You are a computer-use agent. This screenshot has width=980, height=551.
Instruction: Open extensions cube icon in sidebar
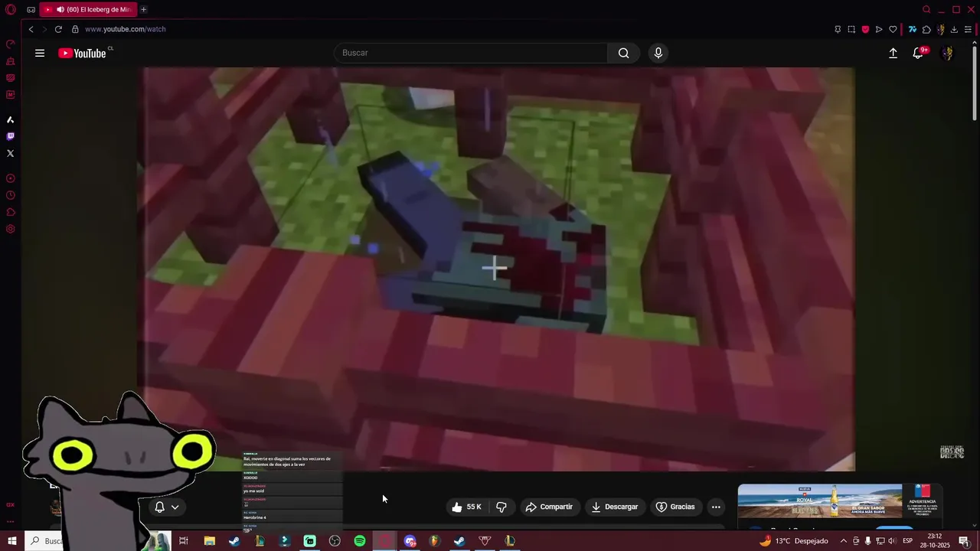pos(11,212)
